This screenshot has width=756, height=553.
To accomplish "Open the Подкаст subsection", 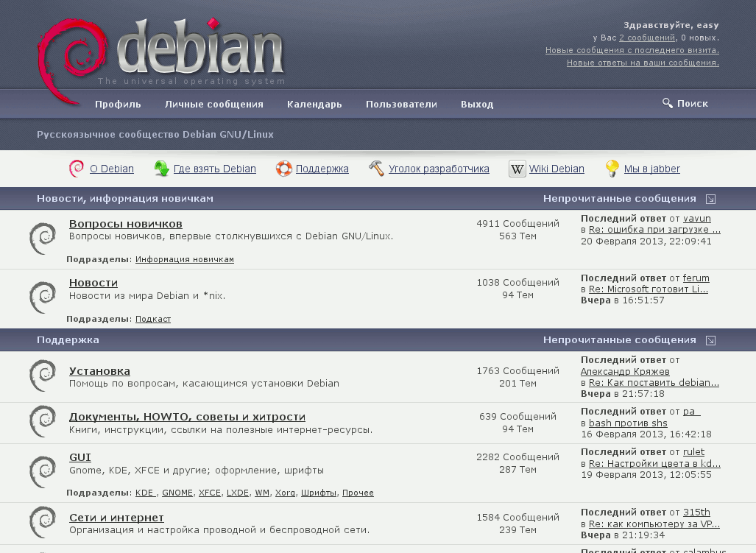I will (x=153, y=319).
